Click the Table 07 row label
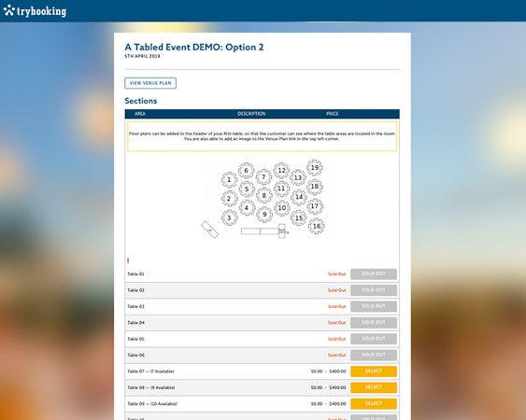 [x=150, y=371]
